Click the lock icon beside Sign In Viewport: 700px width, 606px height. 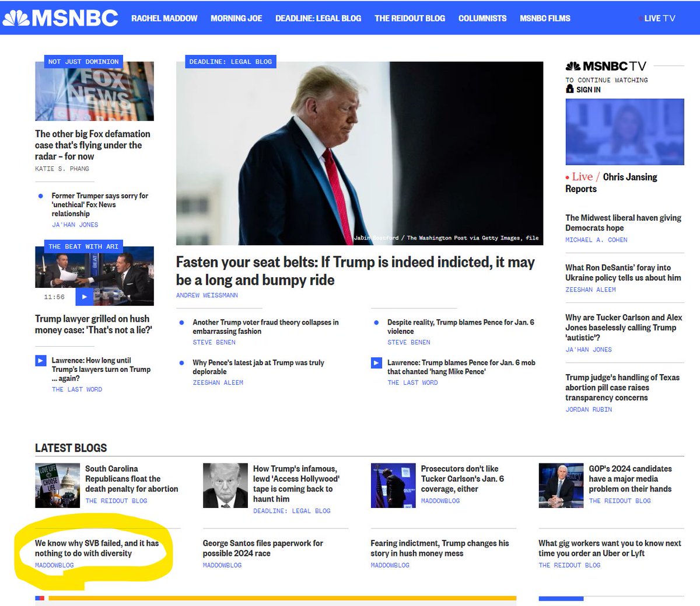coord(570,89)
